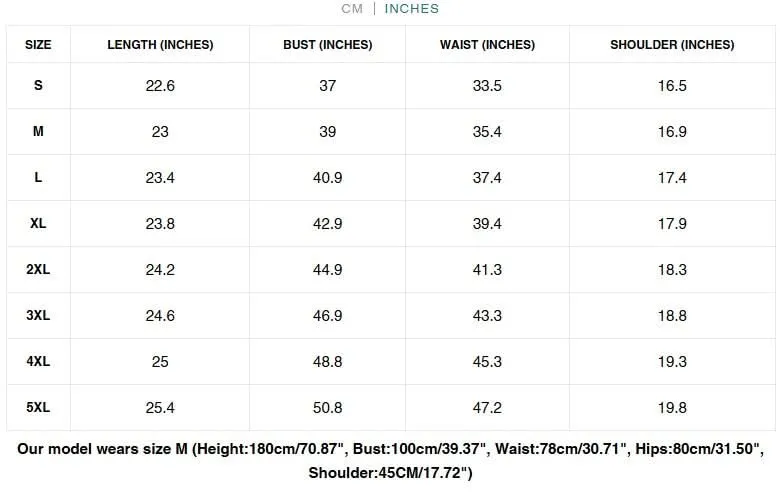This screenshot has width=784, height=503.
Task: Select the S size row label
Action: coord(38,86)
